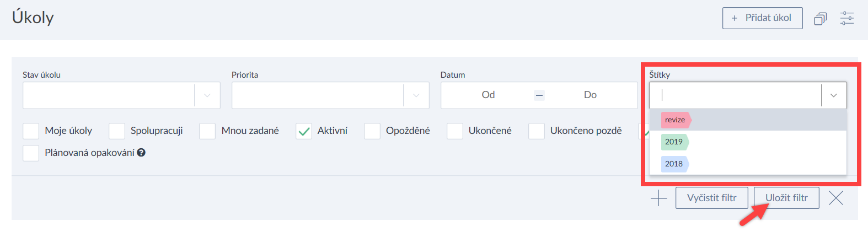
Task: Pick the blue 2018 tag option
Action: [674, 164]
